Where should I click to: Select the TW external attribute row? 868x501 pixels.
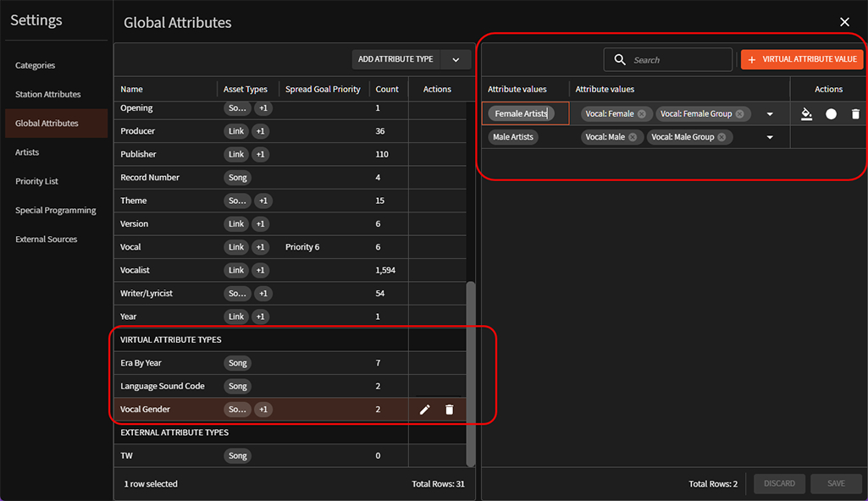(x=290, y=456)
